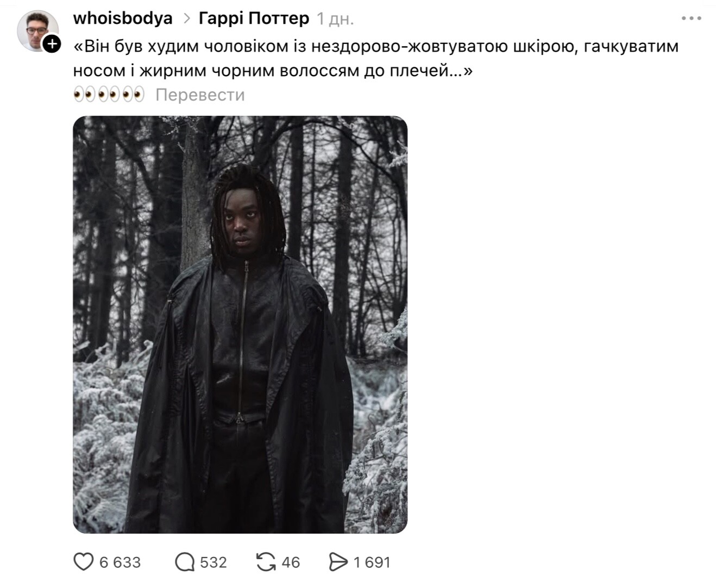This screenshot has width=716, height=588.
Task: View the likes count 6 633
Action: [x=120, y=562]
